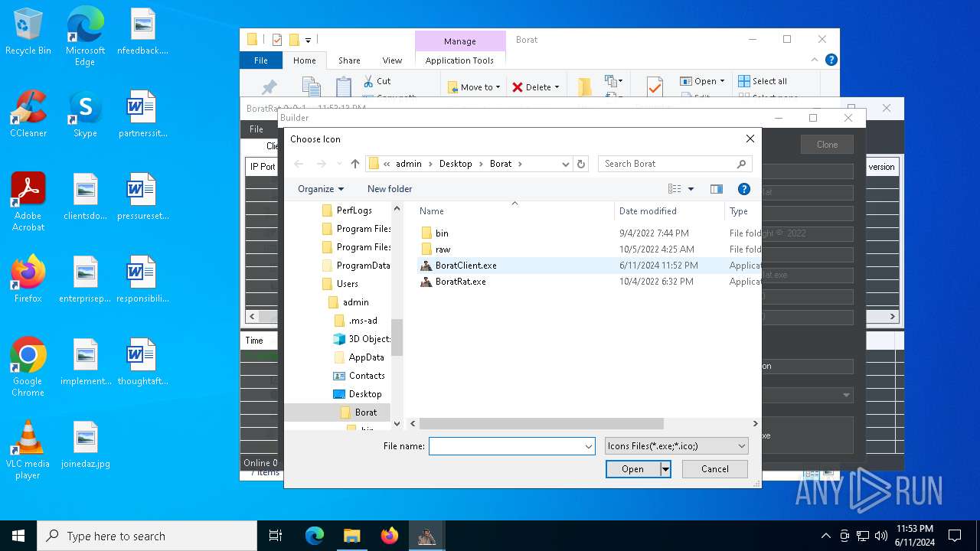Open CCleaner desktop shortcut
Viewport: 980px width, 551px height.
(28, 114)
